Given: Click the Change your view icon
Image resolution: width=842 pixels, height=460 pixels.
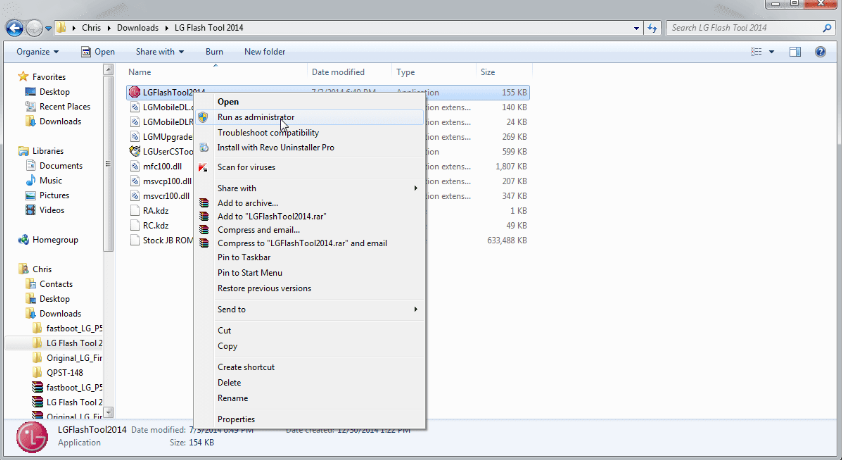Looking at the screenshot, I should (x=756, y=52).
